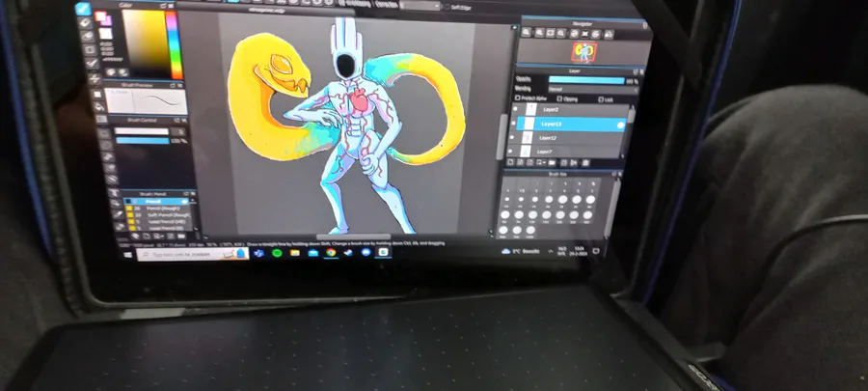Open the Blending mode dropdown
Viewport: 868px width, 391px height.
pyautogui.click(x=592, y=89)
